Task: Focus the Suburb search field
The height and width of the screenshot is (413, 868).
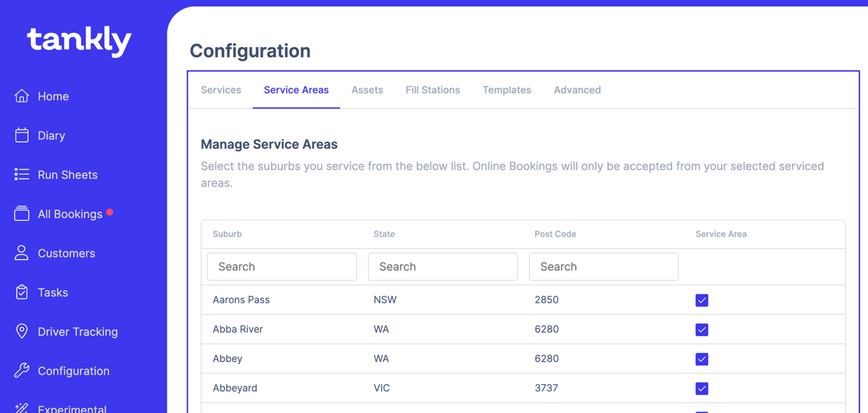Action: pyautogui.click(x=282, y=266)
